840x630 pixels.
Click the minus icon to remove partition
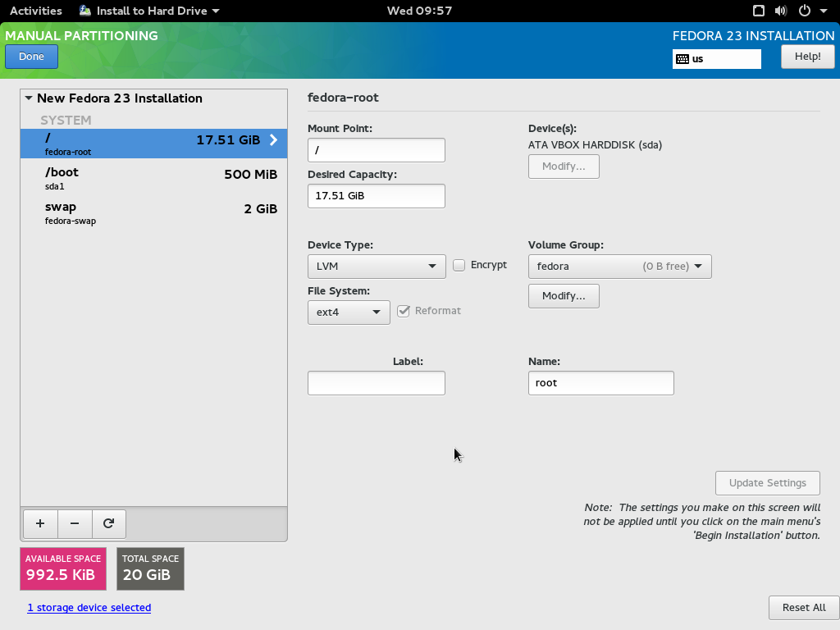coord(75,523)
